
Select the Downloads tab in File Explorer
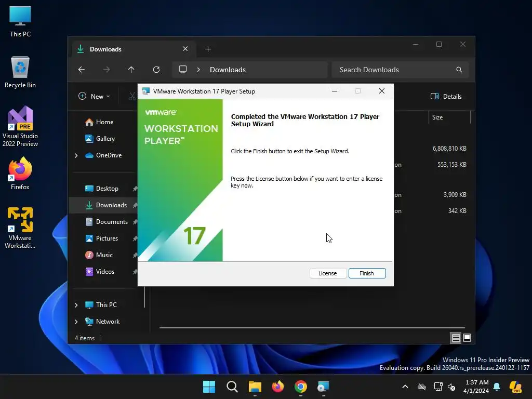(132, 49)
